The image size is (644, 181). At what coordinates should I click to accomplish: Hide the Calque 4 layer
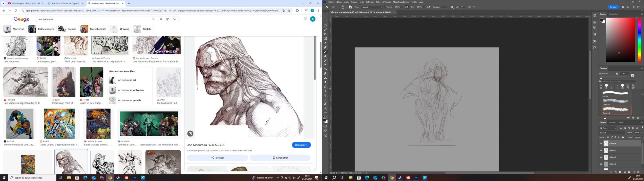click(x=601, y=144)
